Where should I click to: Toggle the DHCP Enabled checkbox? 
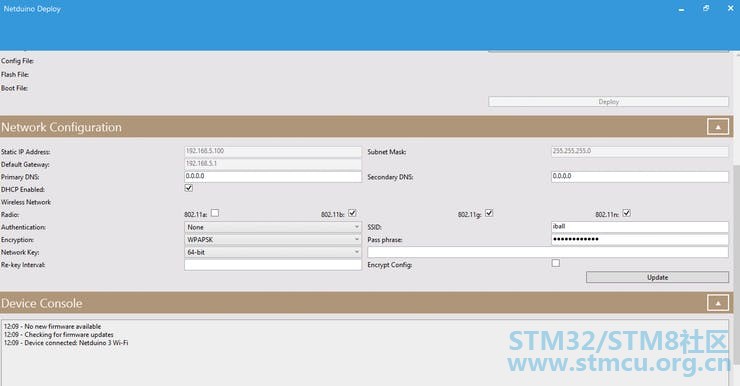coord(189,188)
